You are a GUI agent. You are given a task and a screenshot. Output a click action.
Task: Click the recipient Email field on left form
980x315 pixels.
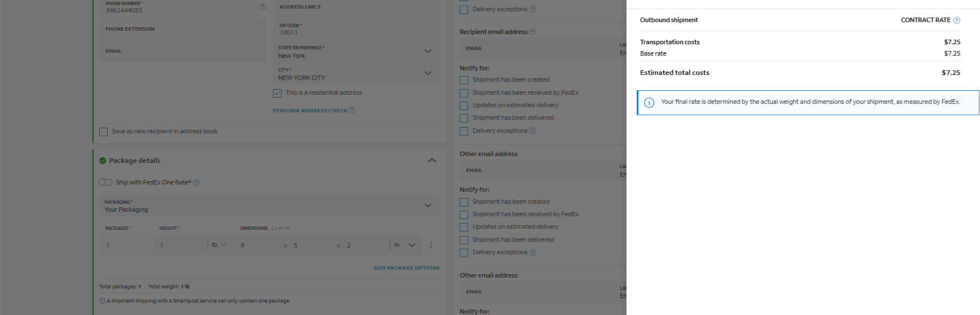click(x=182, y=51)
